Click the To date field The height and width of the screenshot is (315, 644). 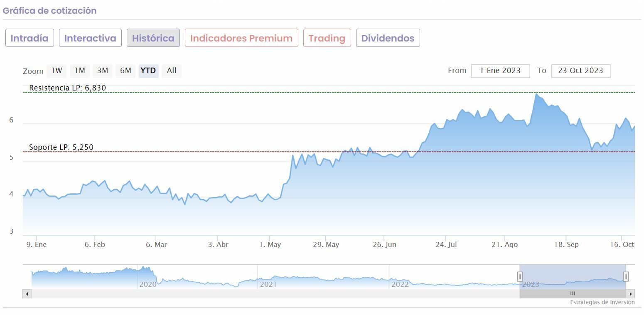point(580,71)
